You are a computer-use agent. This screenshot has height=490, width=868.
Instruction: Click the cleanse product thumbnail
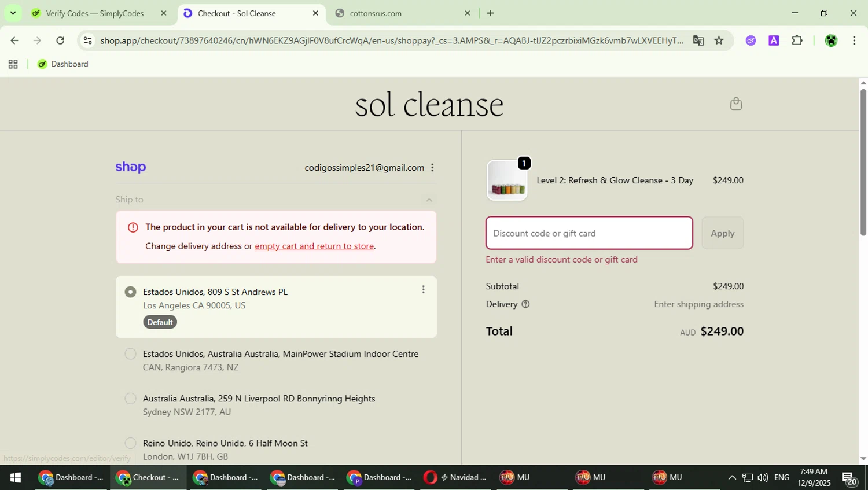507,180
